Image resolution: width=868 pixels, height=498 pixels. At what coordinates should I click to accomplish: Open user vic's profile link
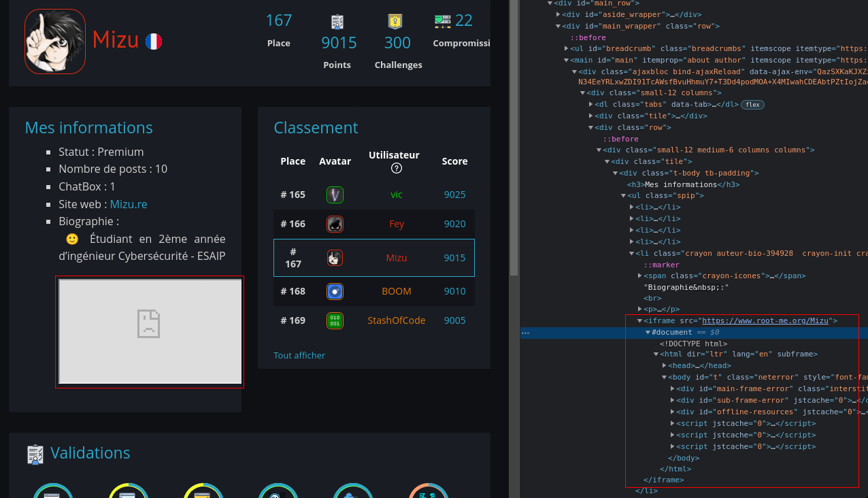coord(397,195)
